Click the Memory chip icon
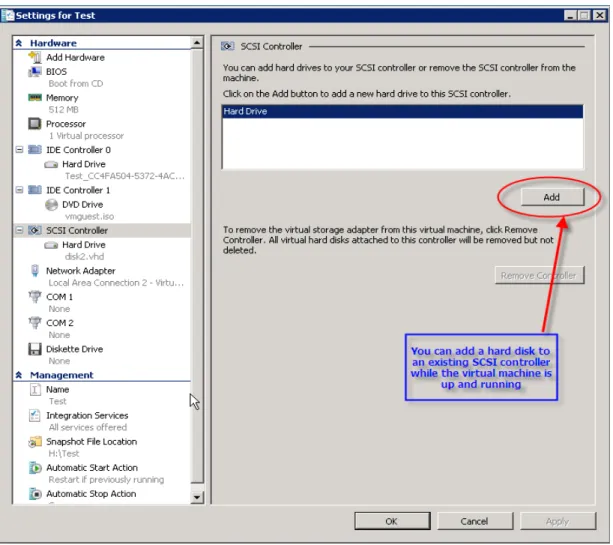Image resolution: width=613 pixels, height=545 pixels. click(35, 97)
